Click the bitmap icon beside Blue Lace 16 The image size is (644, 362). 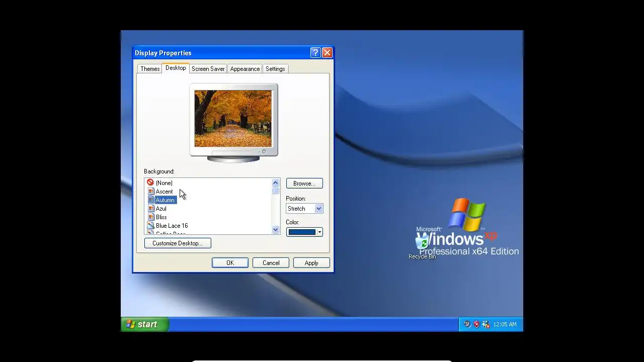click(x=150, y=226)
